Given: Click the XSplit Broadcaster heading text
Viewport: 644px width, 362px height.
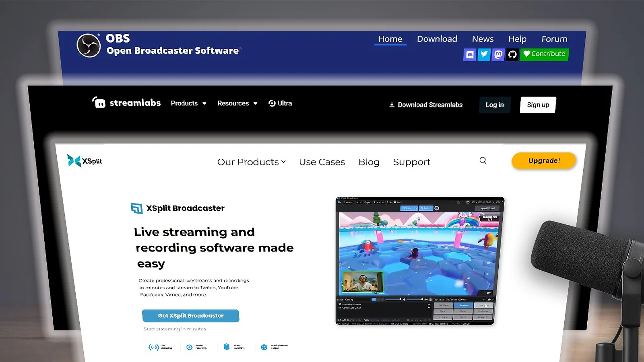Looking at the screenshot, I should (185, 208).
